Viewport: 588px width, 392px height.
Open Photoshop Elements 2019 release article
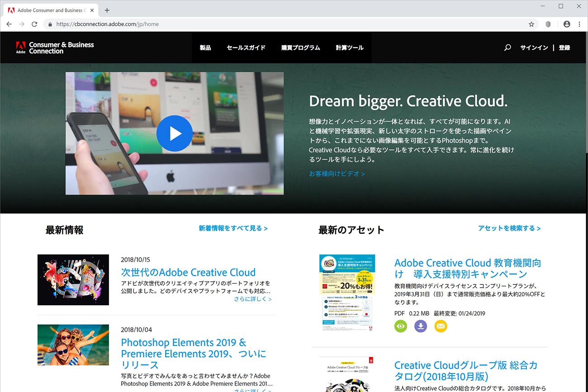point(194,354)
